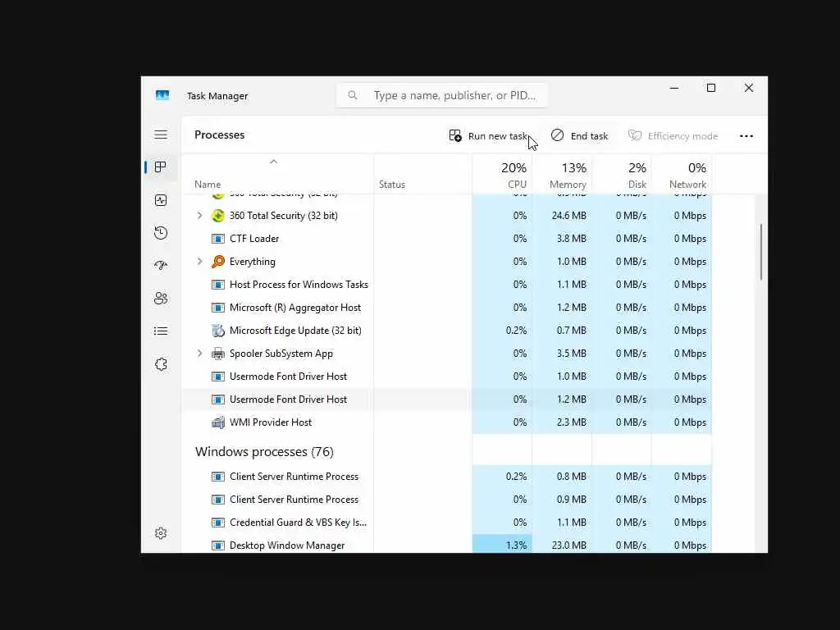Open the Services sidebar page
840x630 pixels.
click(160, 364)
